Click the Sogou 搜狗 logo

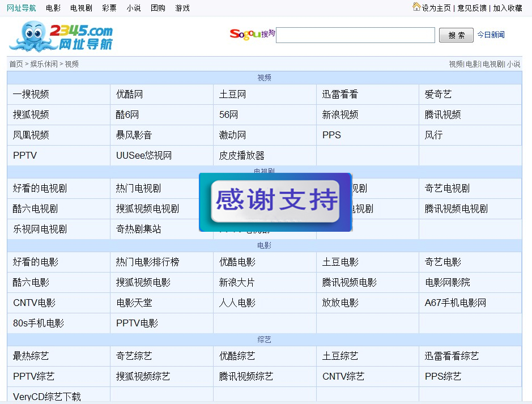pos(252,34)
